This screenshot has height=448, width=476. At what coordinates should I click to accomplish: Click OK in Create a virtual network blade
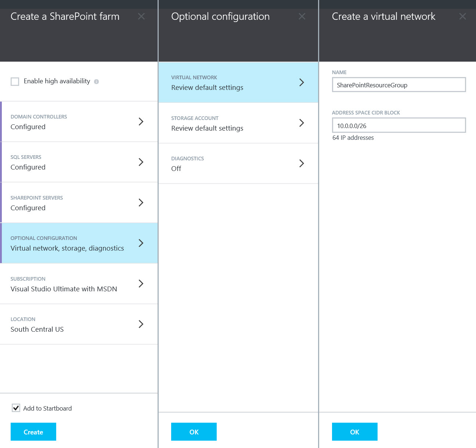click(355, 432)
